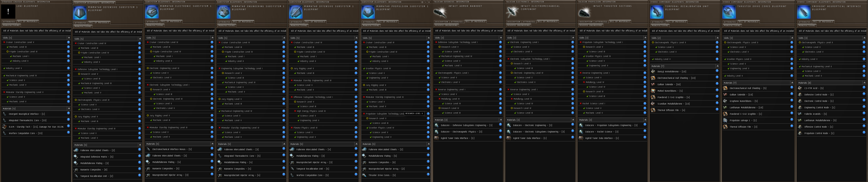Collapse Materials in Emergent Neuroptical Interface Blueprint window
Viewport: 868px width, 182px height.
[x=864, y=83]
